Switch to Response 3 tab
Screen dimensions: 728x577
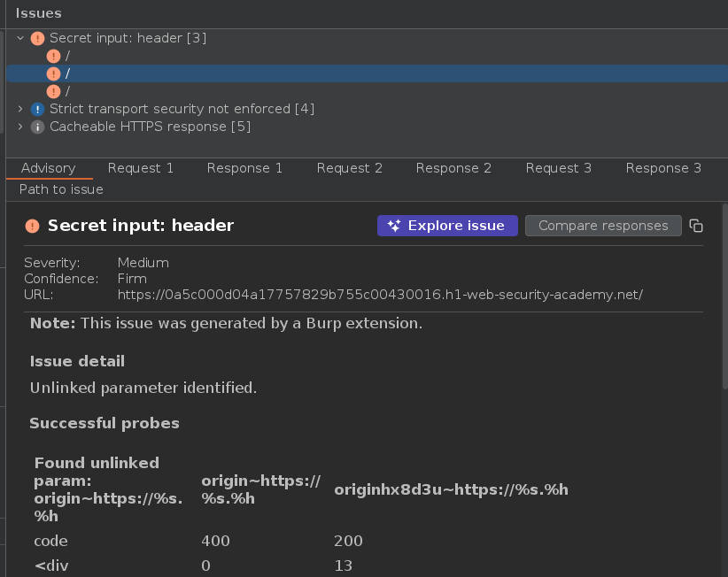[x=663, y=168]
